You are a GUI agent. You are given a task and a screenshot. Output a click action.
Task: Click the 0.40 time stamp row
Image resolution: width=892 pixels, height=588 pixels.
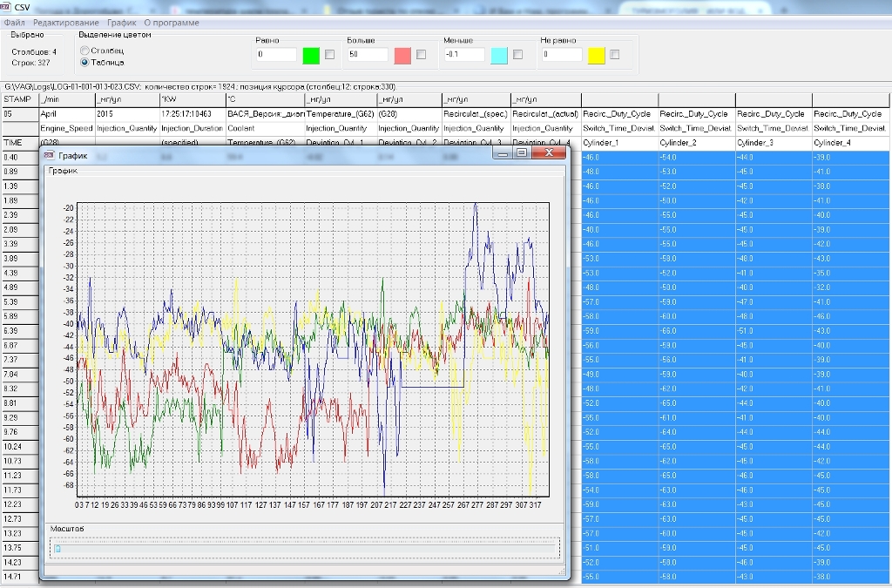(20, 158)
